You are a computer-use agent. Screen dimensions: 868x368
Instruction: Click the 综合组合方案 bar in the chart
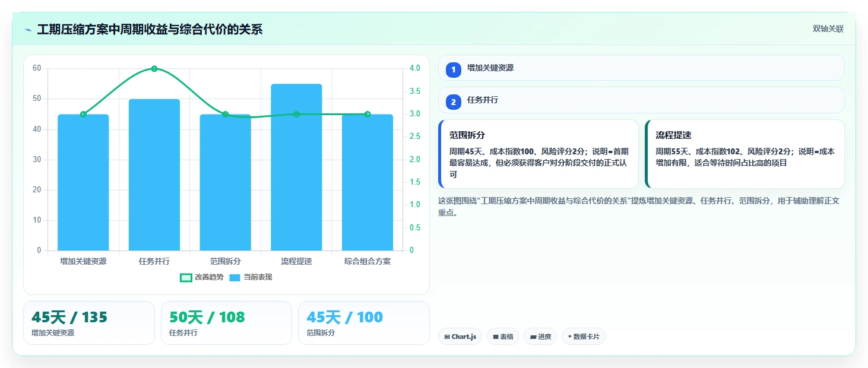point(368,182)
